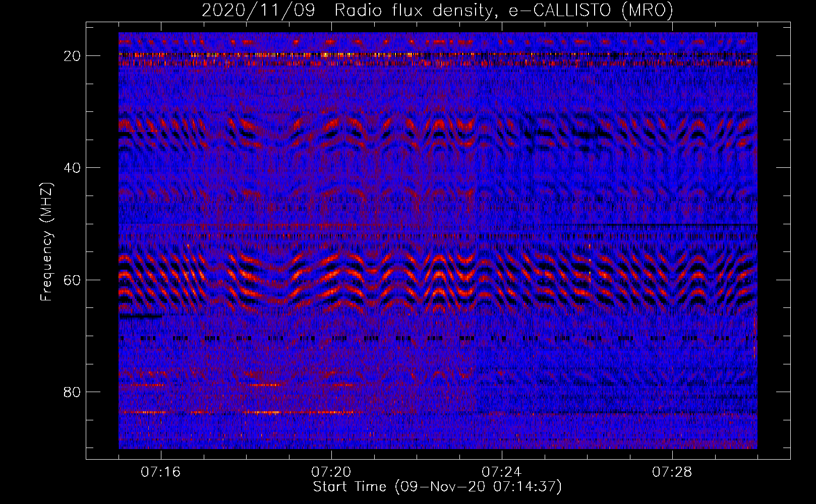Click the 'Start Time (09-Nov-20 07:14:37)' label

[437, 487]
